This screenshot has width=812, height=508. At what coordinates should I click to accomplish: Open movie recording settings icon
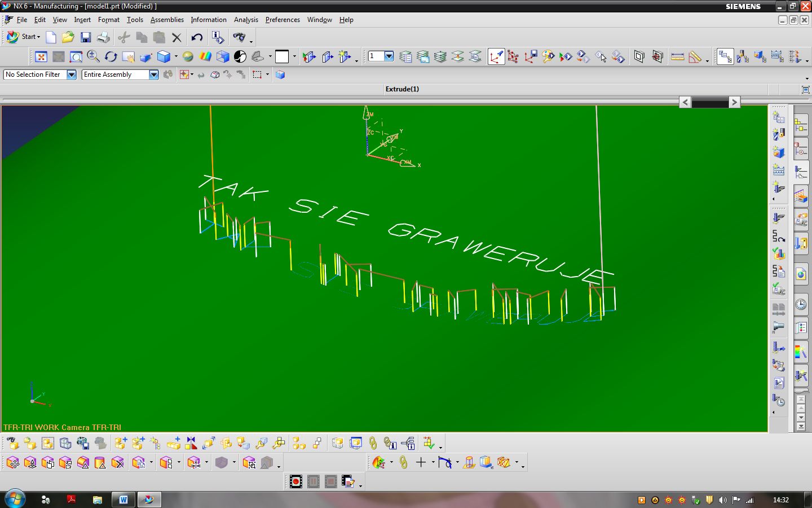click(x=348, y=481)
